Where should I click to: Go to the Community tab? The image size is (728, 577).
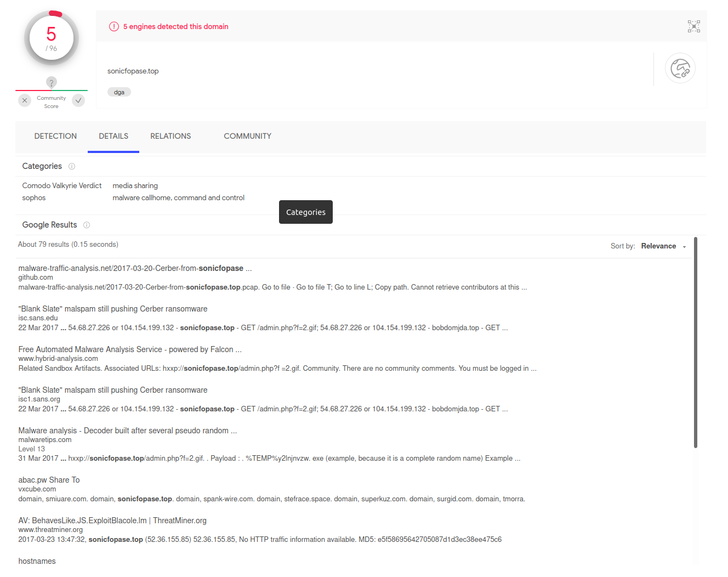coord(247,136)
